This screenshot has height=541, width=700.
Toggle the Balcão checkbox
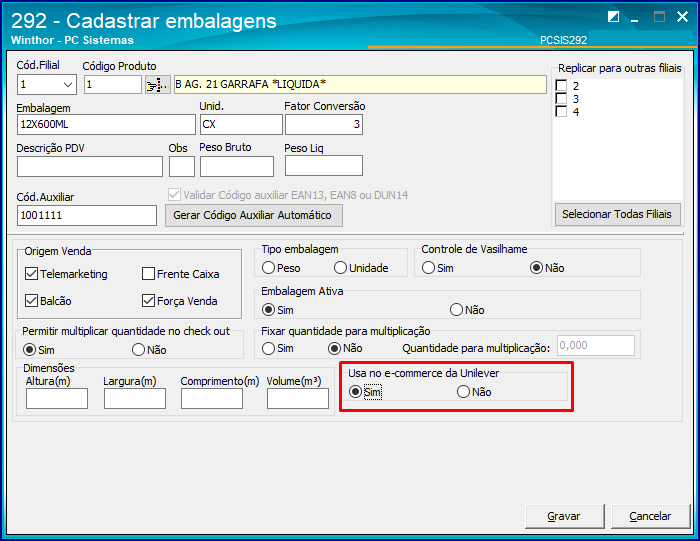31,300
